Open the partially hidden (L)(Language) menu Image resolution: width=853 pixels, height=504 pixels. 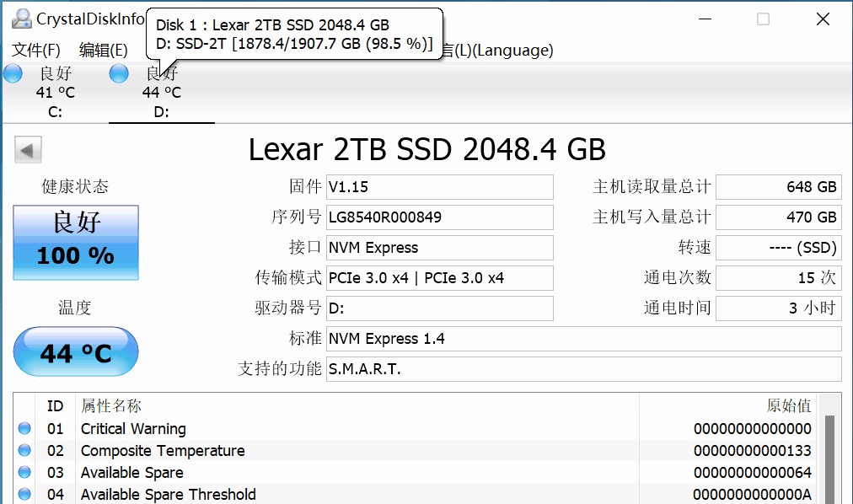click(x=498, y=50)
